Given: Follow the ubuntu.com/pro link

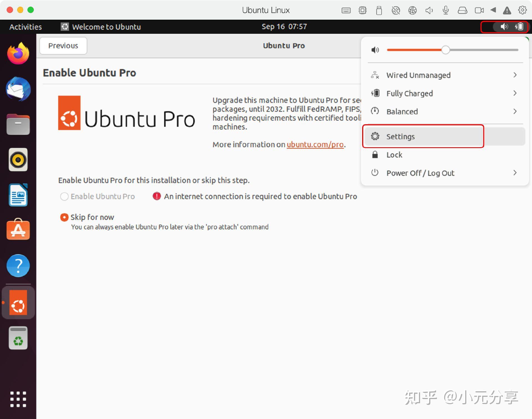Looking at the screenshot, I should [315, 144].
